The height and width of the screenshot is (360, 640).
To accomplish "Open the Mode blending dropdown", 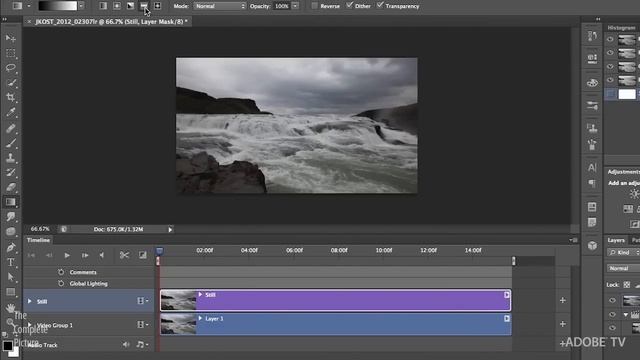I will tap(220, 6).
